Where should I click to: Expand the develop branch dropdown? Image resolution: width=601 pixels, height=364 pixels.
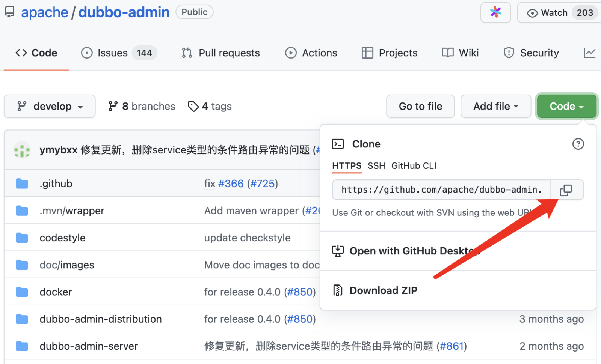[50, 107]
